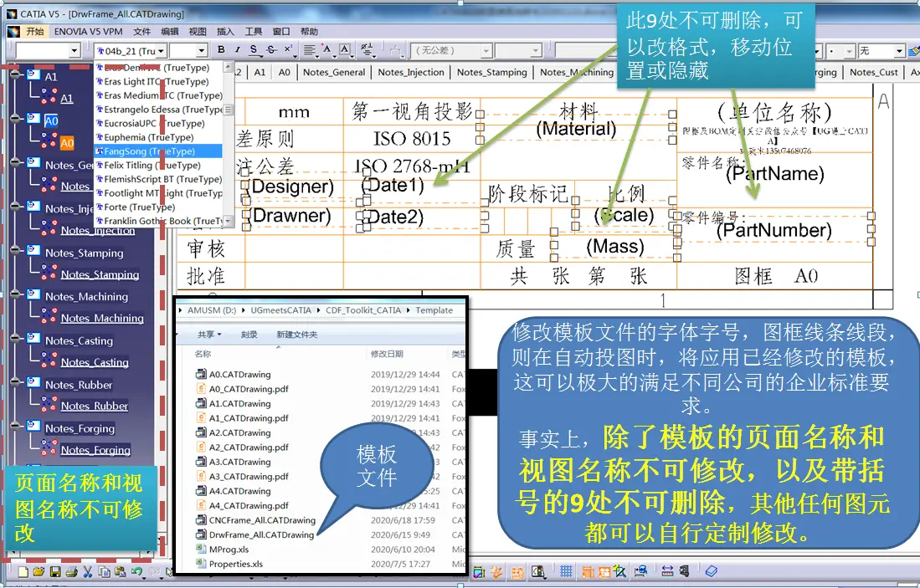
Task: Click 刻录 button in Explorer
Action: (249, 335)
